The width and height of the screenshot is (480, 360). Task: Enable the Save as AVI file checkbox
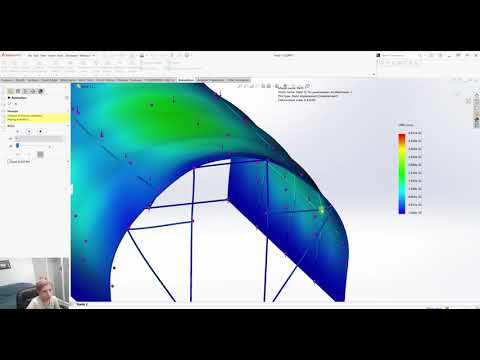(9, 162)
